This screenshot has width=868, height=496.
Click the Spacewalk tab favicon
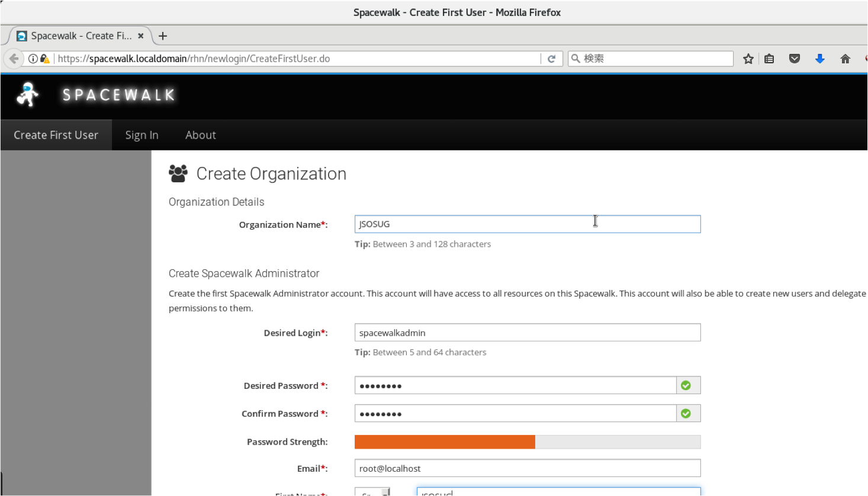point(22,36)
